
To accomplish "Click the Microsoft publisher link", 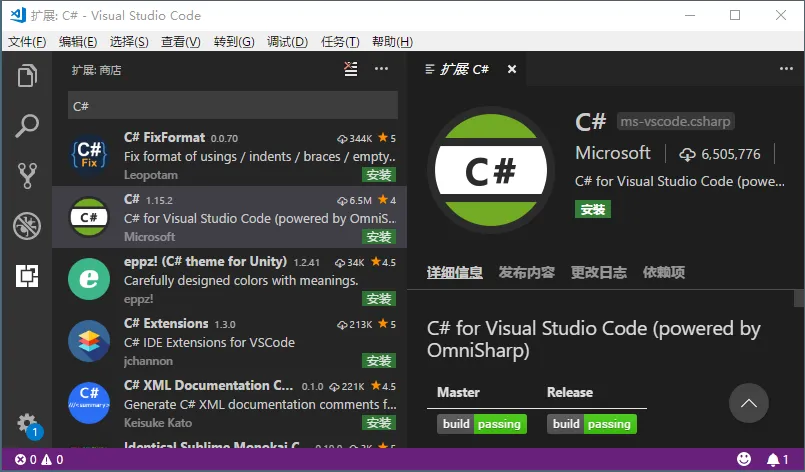I will [x=612, y=153].
